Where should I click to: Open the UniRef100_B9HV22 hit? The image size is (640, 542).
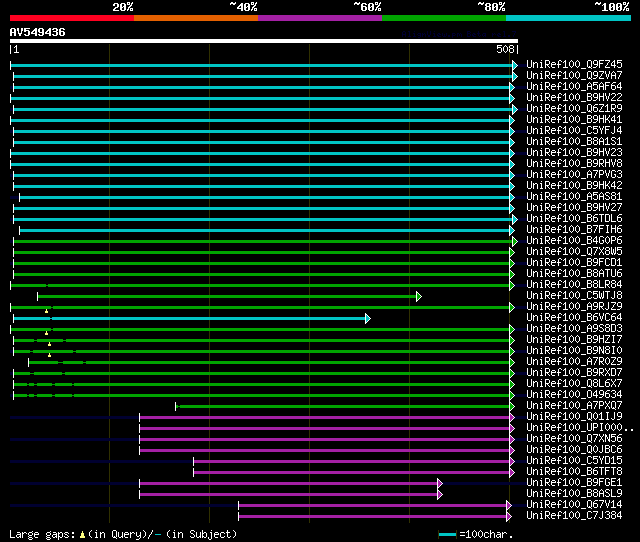coord(574,98)
